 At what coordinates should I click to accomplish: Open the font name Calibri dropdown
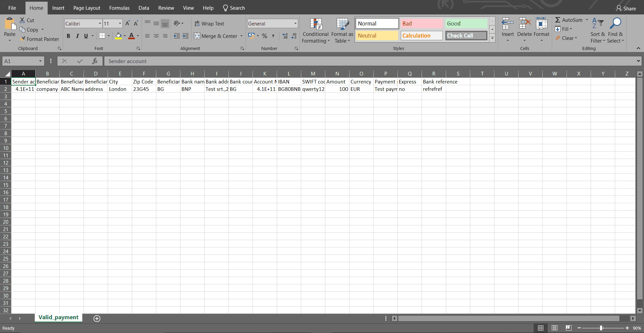pyautogui.click(x=100, y=23)
